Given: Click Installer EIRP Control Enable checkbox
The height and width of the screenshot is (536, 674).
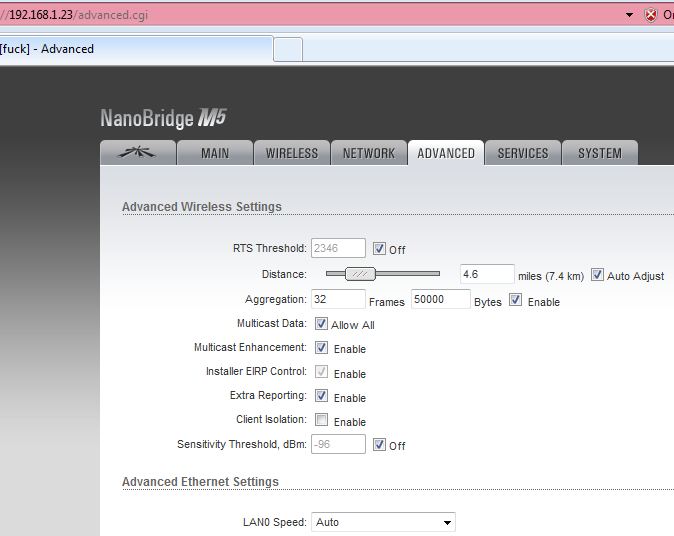Looking at the screenshot, I should pos(321,372).
